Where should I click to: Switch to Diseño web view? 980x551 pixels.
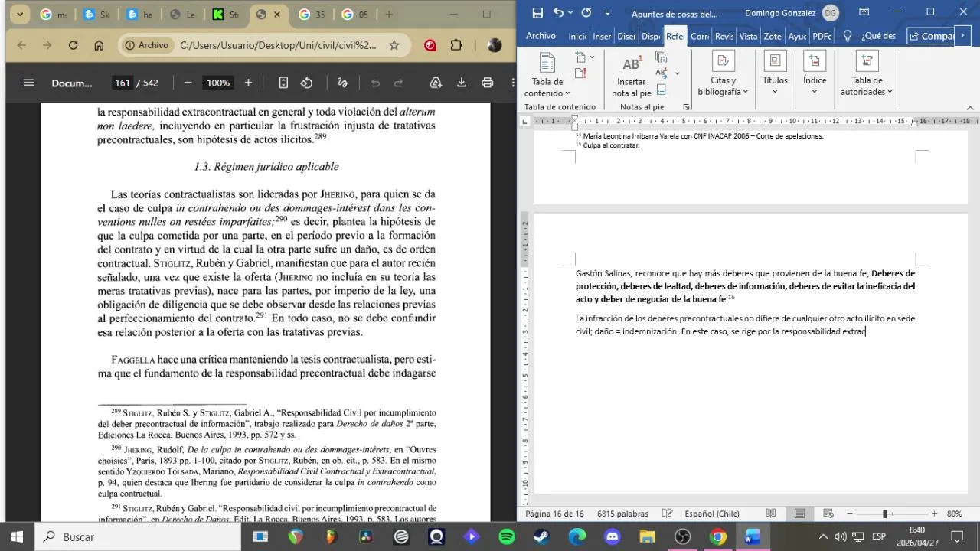(x=828, y=514)
